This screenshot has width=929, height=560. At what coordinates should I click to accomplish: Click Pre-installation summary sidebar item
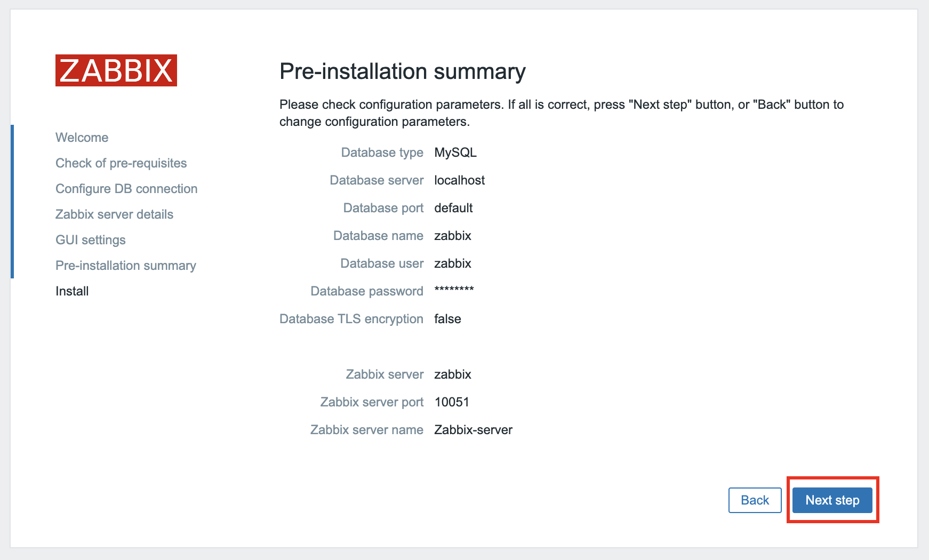point(126,266)
